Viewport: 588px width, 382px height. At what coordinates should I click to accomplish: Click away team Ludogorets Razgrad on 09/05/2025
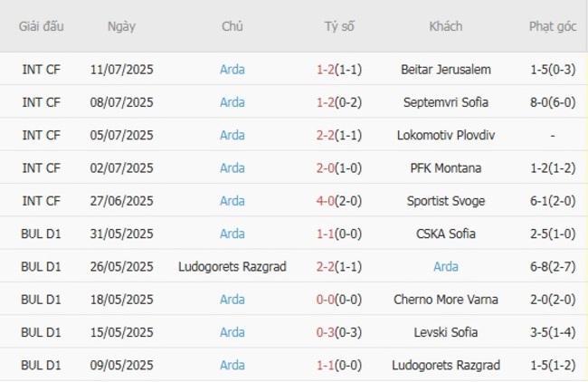click(445, 365)
